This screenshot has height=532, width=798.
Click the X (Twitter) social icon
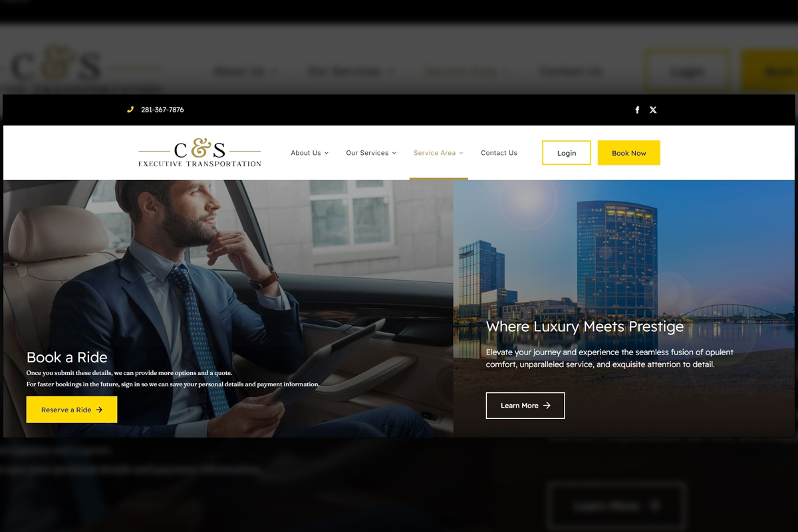[653, 110]
